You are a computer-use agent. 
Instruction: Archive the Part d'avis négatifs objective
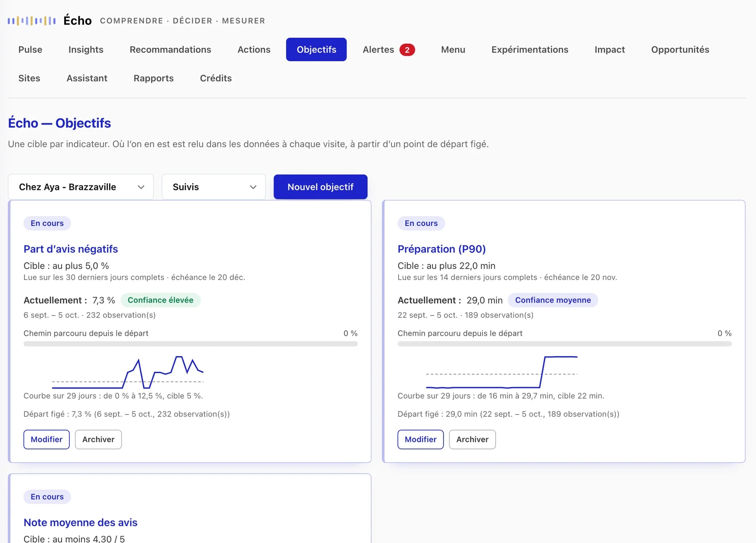coord(98,439)
